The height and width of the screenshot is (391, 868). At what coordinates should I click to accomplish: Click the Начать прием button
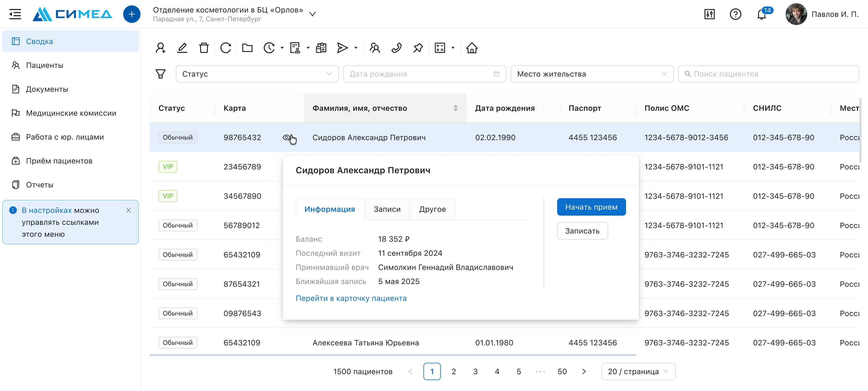591,207
